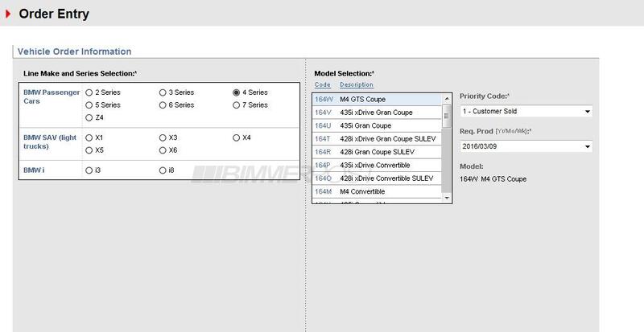The height and width of the screenshot is (332, 644).
Task: Choose the 7 Series option
Action: [236, 105]
